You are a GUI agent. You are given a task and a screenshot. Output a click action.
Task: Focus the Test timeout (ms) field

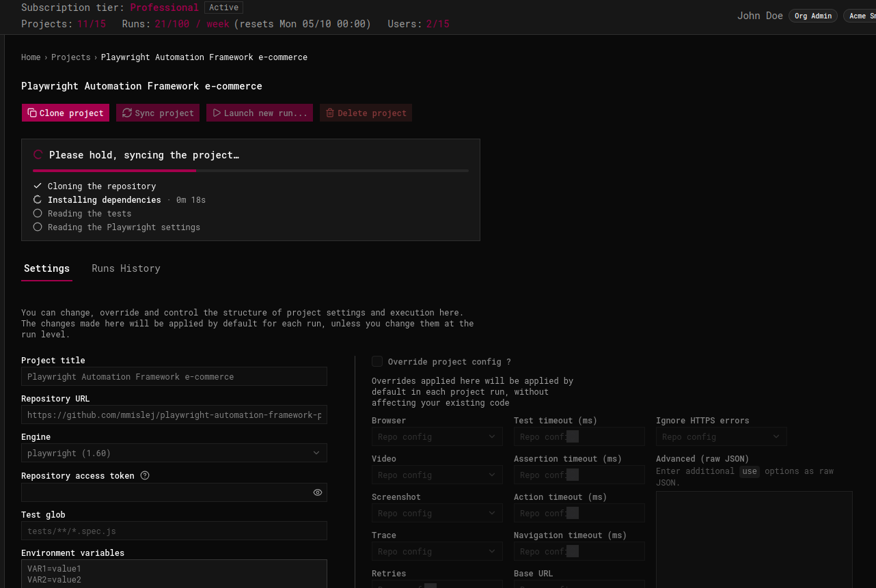coord(579,436)
